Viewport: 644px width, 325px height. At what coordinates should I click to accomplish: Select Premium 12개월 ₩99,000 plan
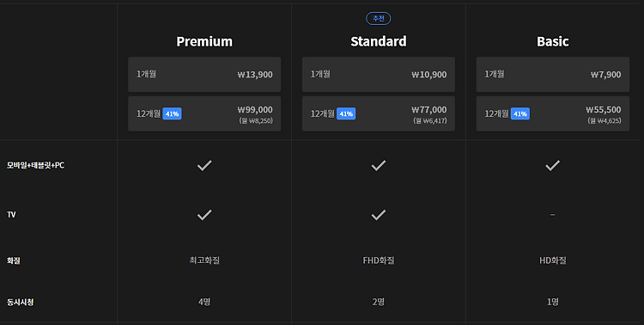coord(204,113)
